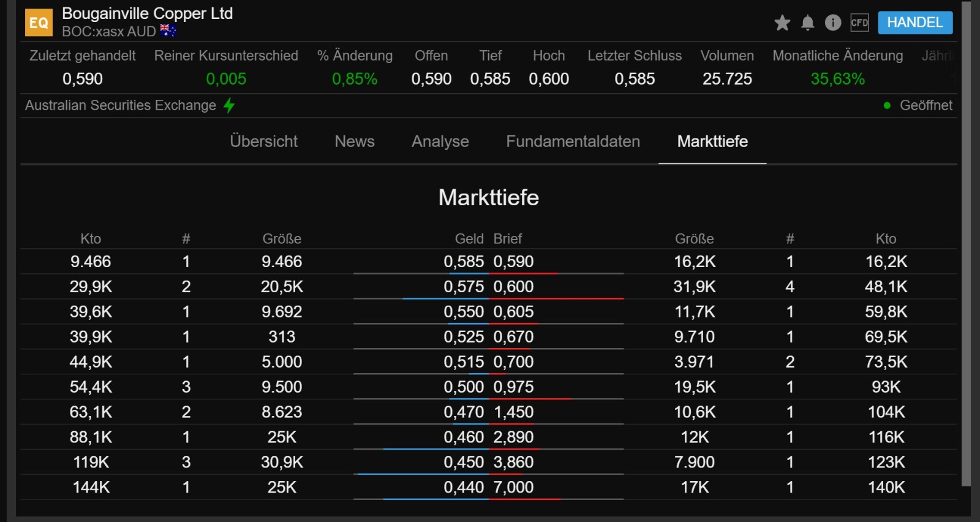
Task: Click bid price 0,525
Action: pos(464,337)
